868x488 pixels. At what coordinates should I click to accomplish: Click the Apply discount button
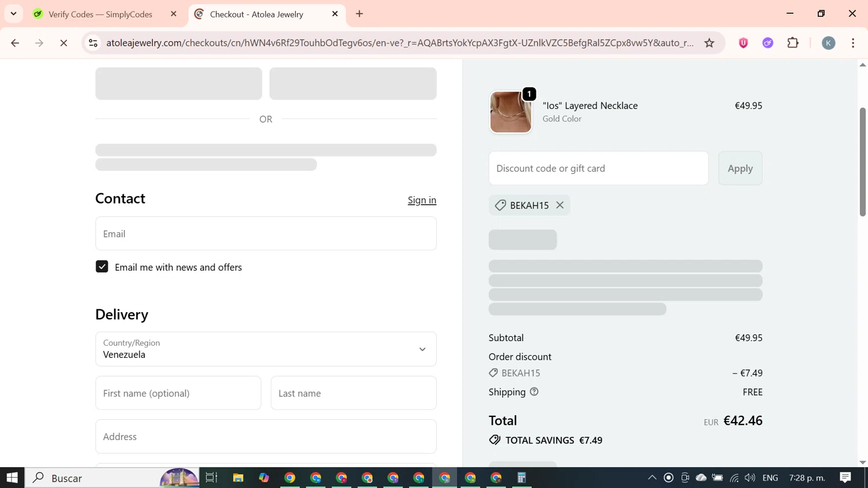coord(740,168)
